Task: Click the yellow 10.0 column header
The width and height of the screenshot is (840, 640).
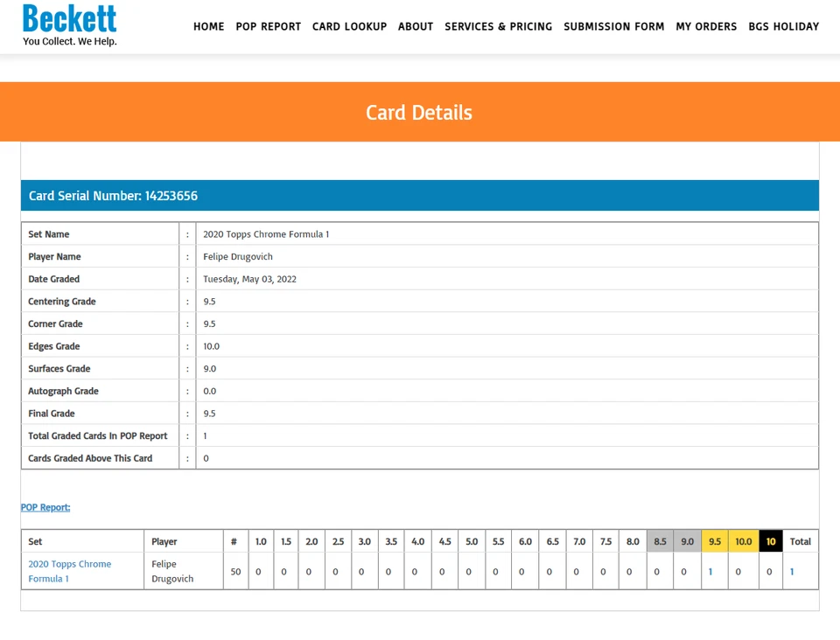Action: [744, 541]
